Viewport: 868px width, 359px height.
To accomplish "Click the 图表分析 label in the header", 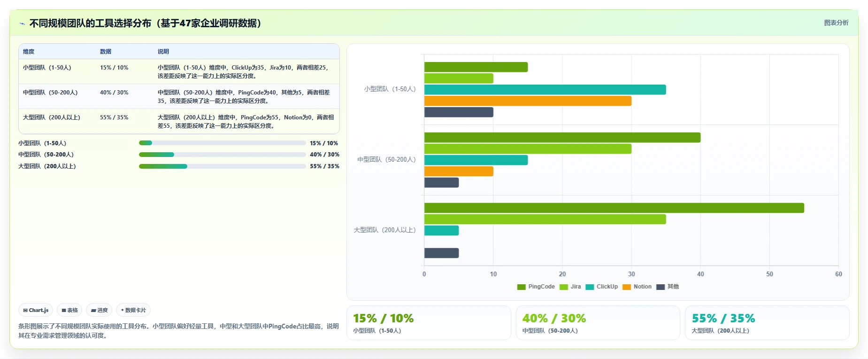I will pos(836,23).
